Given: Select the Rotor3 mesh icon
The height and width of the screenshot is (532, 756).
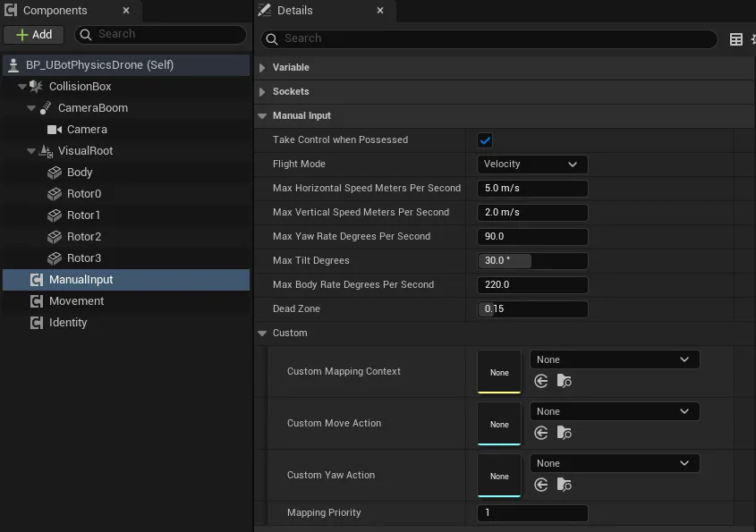Looking at the screenshot, I should tap(55, 258).
